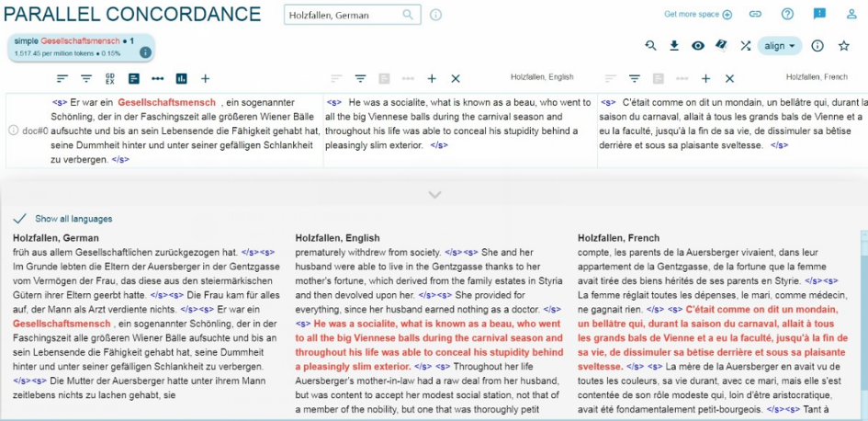868x421 pixels.
Task: Click the Holzfallen, German context heading
Action: click(56, 238)
